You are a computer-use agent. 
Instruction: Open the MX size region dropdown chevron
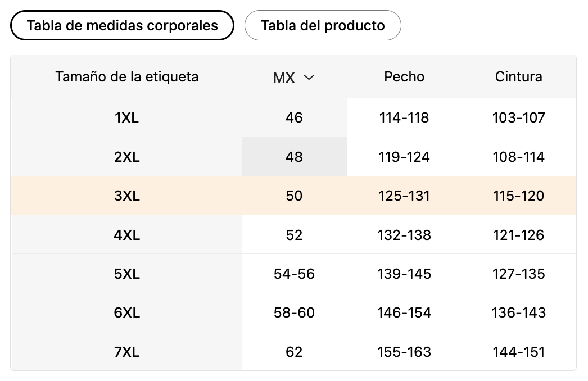309,78
